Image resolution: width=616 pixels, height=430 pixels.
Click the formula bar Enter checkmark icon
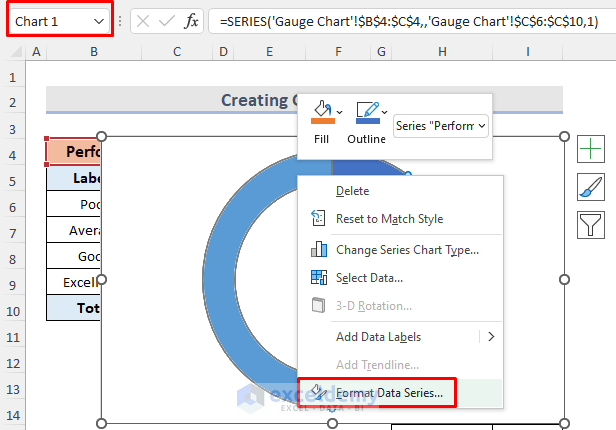pos(167,21)
